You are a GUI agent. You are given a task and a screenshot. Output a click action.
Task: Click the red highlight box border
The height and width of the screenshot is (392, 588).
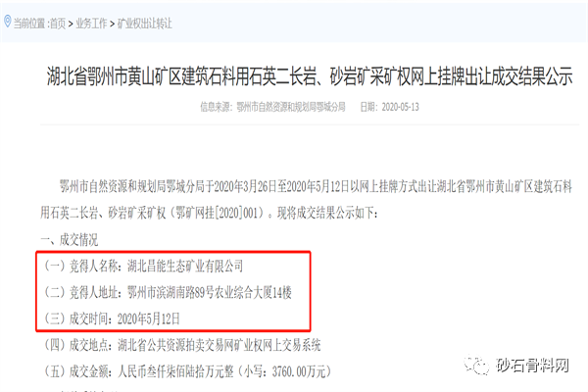(173, 253)
